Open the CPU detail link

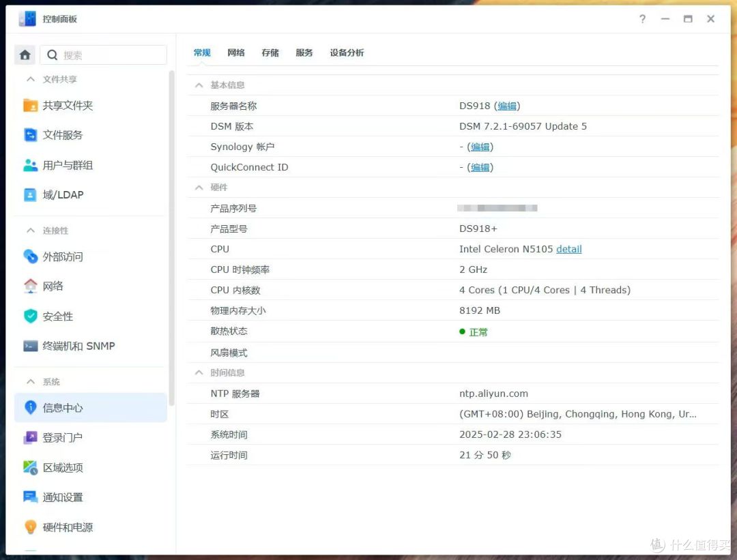pos(568,249)
